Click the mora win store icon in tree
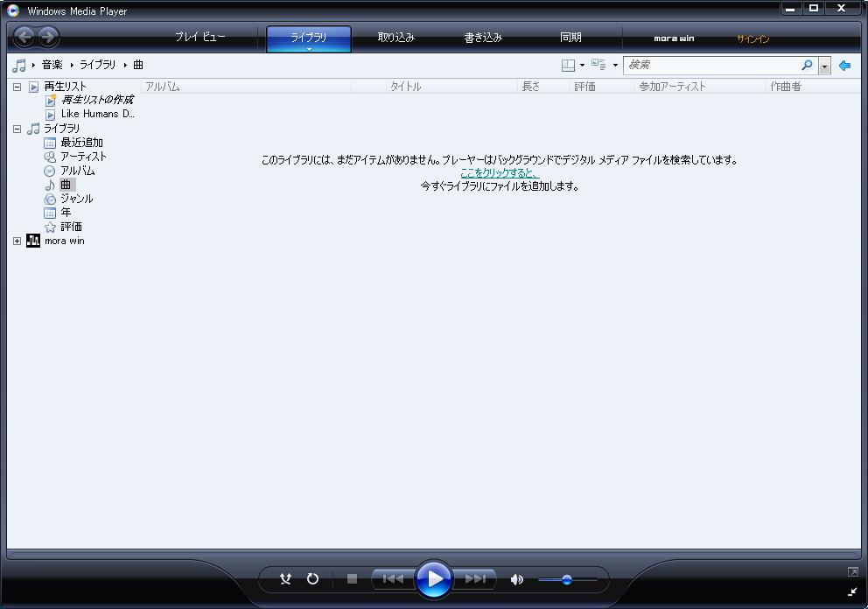Image resolution: width=868 pixels, height=609 pixels. pyautogui.click(x=33, y=241)
